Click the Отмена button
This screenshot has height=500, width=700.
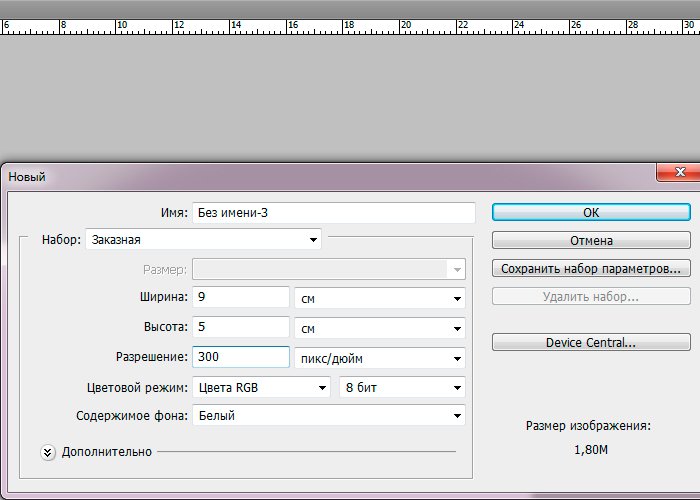point(590,240)
